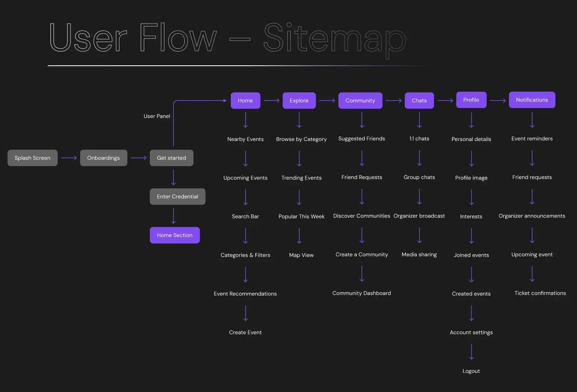This screenshot has width=577, height=392.
Task: Click the User Flow – Sitemap title
Action: point(228,39)
